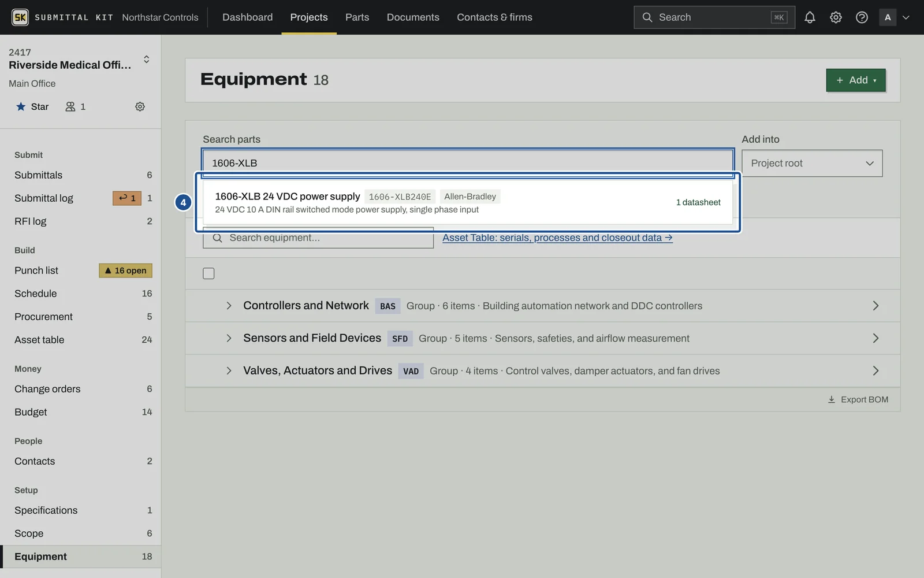This screenshot has height=578, width=924.
Task: Select 1606-XLB 24 VDC power supply result
Action: pyautogui.click(x=468, y=202)
